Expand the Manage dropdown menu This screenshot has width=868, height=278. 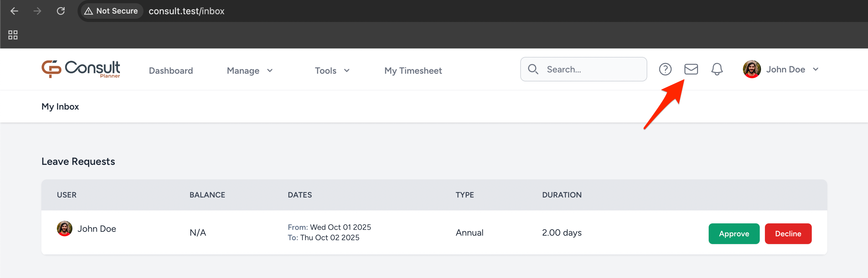(x=250, y=71)
